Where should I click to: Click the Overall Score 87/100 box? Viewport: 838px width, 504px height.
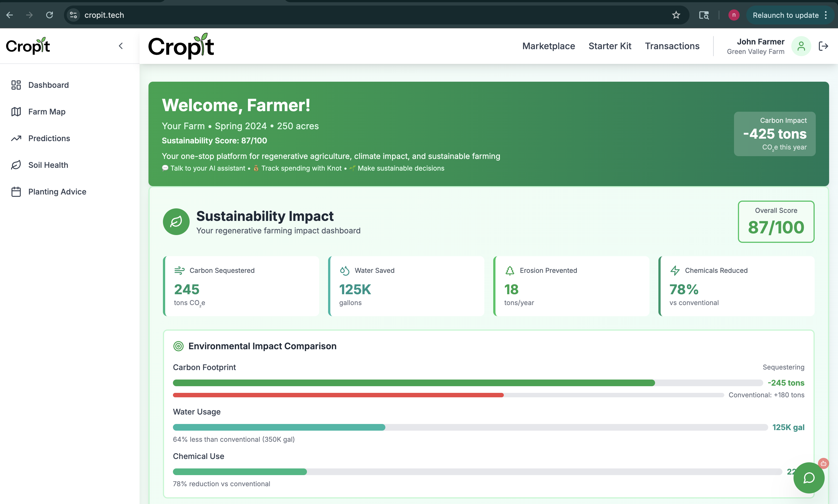[x=776, y=221]
